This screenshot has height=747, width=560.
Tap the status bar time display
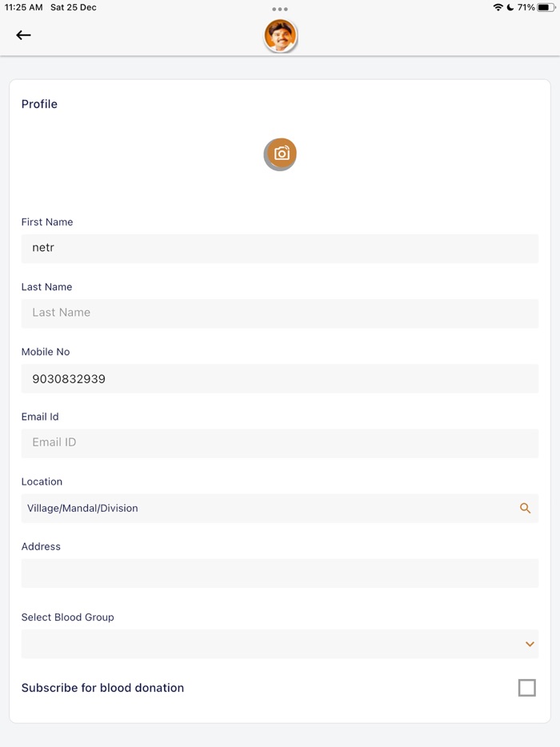23,7
